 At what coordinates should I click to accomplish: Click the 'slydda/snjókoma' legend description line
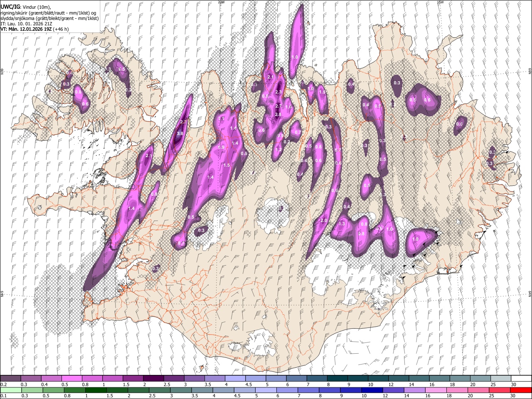[49, 18]
